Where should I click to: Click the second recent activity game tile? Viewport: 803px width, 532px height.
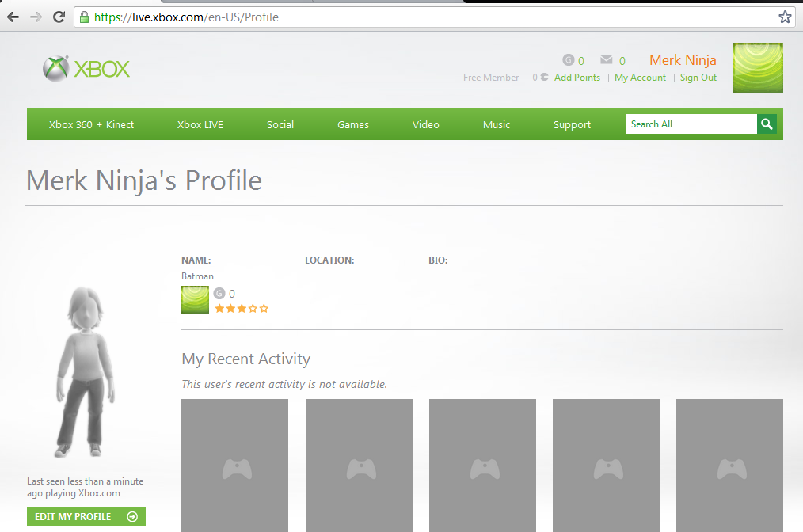click(x=359, y=465)
